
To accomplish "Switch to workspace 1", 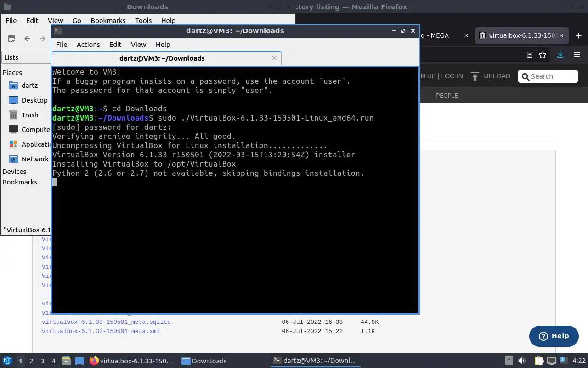I will pos(20,361).
